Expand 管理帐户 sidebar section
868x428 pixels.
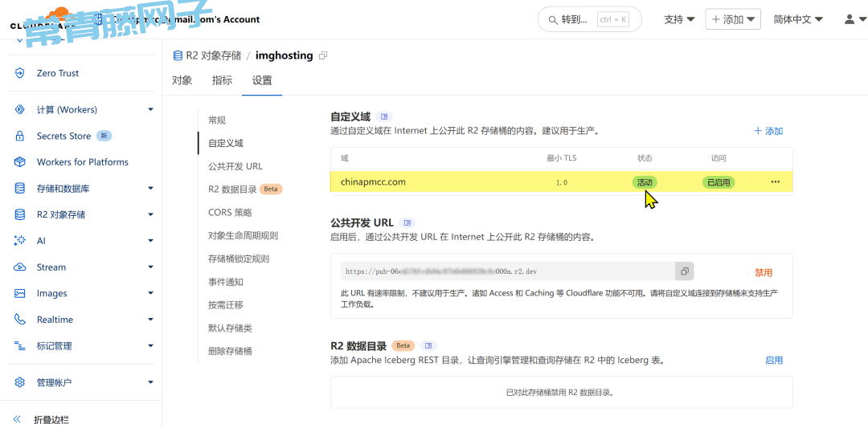click(x=150, y=382)
